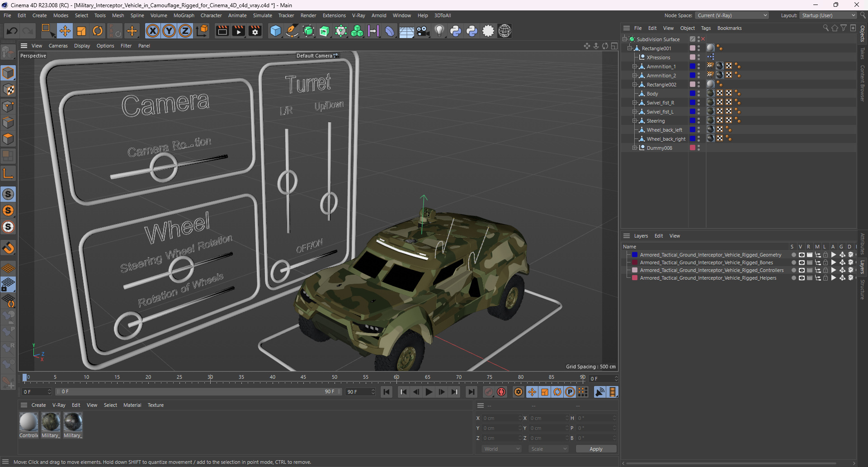Viewport: 868px width, 467px height.
Task: Click the X position input field
Action: click(501, 418)
